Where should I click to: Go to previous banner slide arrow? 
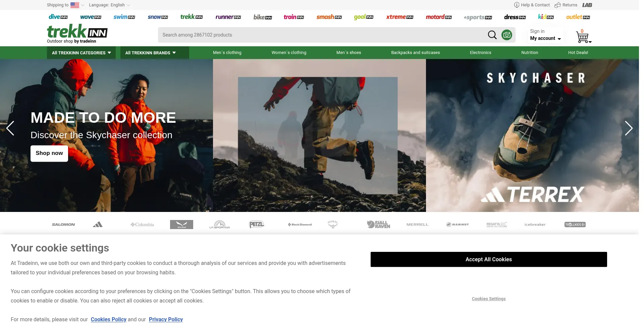pos(10,128)
